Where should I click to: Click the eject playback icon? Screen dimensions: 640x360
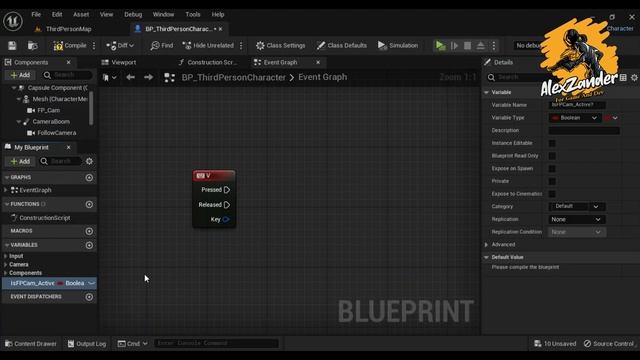click(x=480, y=45)
